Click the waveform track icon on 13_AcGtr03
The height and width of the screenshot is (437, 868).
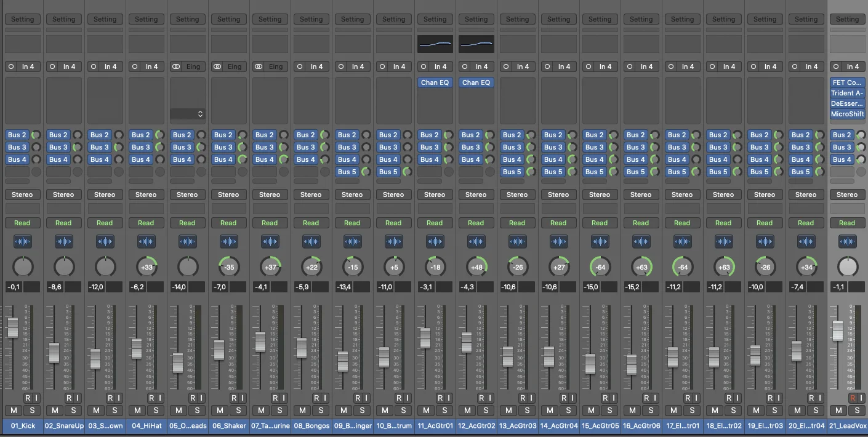[517, 242]
